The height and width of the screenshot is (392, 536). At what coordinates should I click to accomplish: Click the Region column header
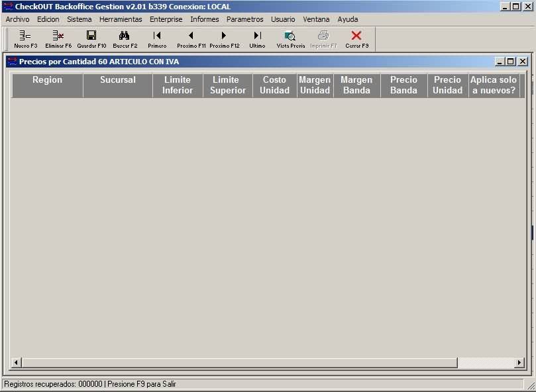(48, 85)
